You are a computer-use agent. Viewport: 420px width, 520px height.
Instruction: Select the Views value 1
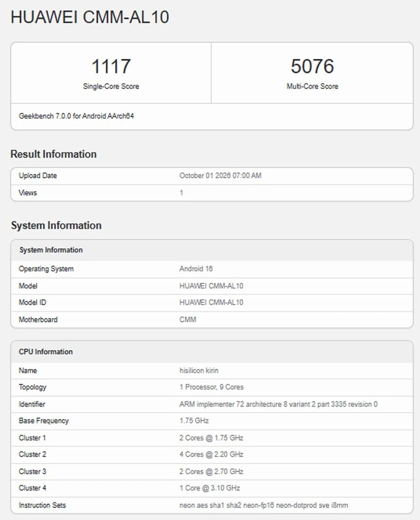(181, 193)
